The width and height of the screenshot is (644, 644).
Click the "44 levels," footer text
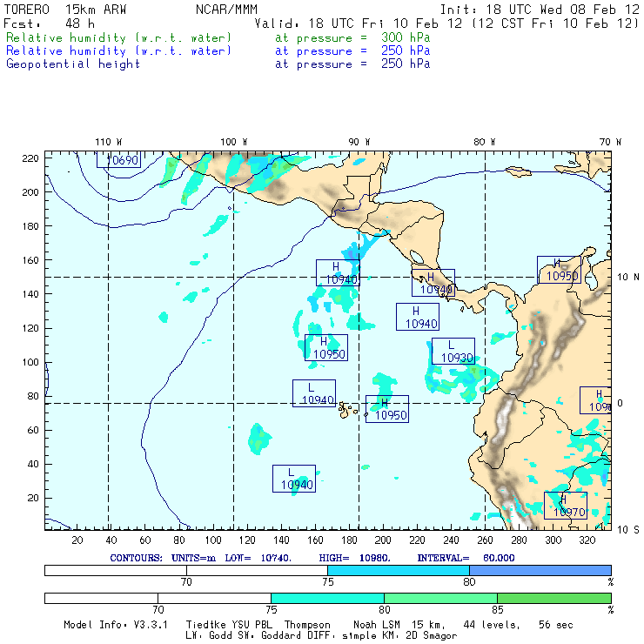click(492, 625)
